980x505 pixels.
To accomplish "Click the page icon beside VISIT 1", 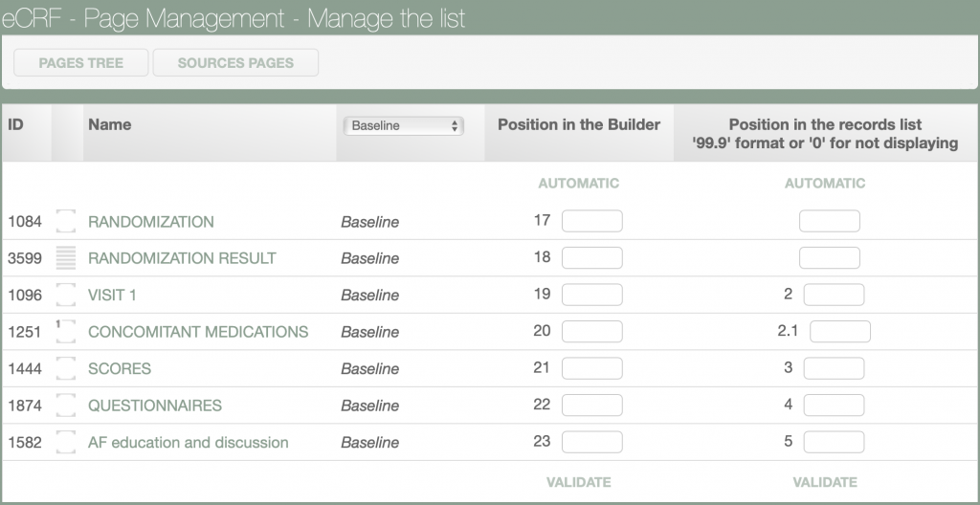I will [65, 295].
